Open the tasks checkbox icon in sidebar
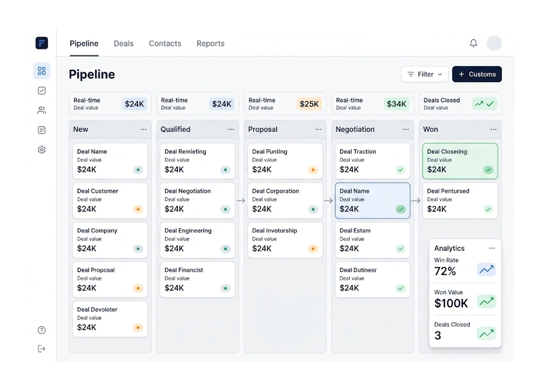Viewport: 542px width, 392px height. pos(42,90)
